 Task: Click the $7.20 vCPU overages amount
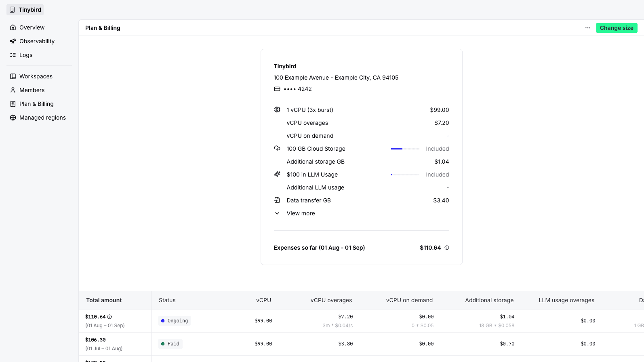[x=442, y=123]
